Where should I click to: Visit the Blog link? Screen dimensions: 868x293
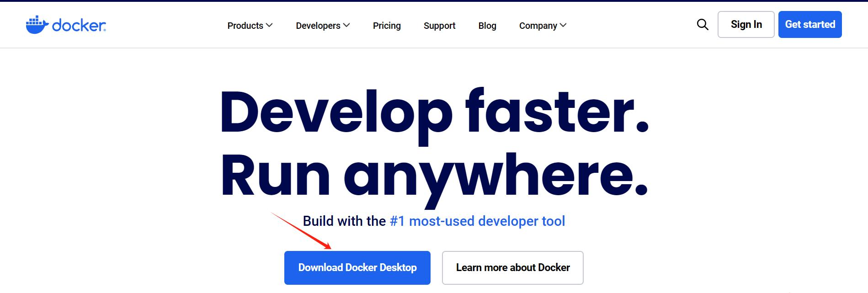click(487, 26)
